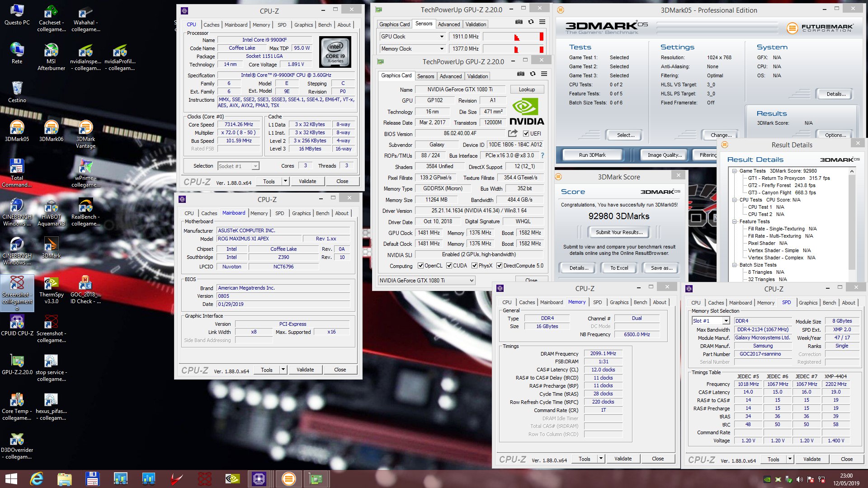Toggle DirectCompute 5.0 checkbox

500,266
